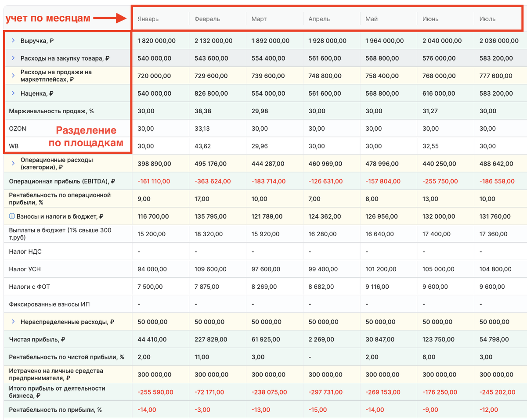This screenshot has width=527, height=420.
Task: Click February revenue cell 2 132 000,00
Action: point(213,41)
